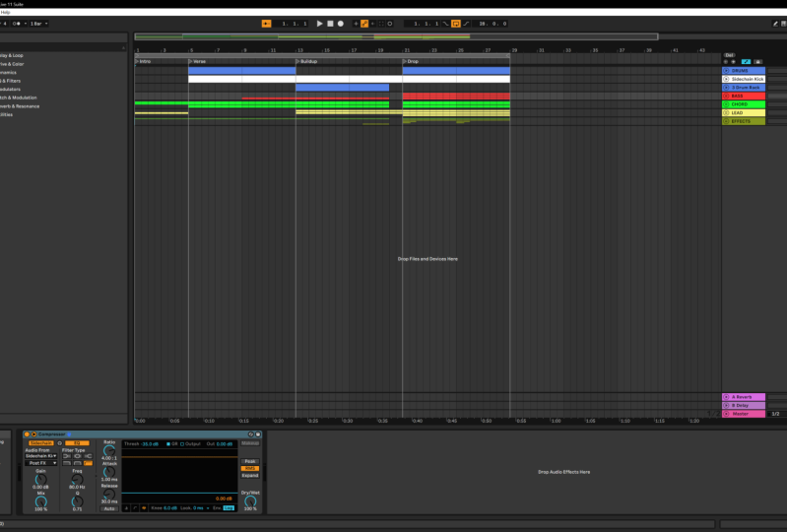Click the MIDI arrangement overdub plus icon
Screen dimensions: 787x532
[x=356, y=24]
